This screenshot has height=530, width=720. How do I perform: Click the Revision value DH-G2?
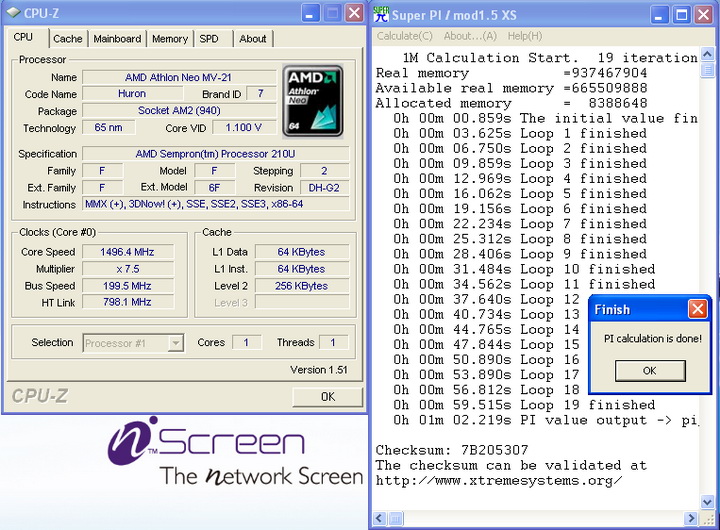[324, 188]
